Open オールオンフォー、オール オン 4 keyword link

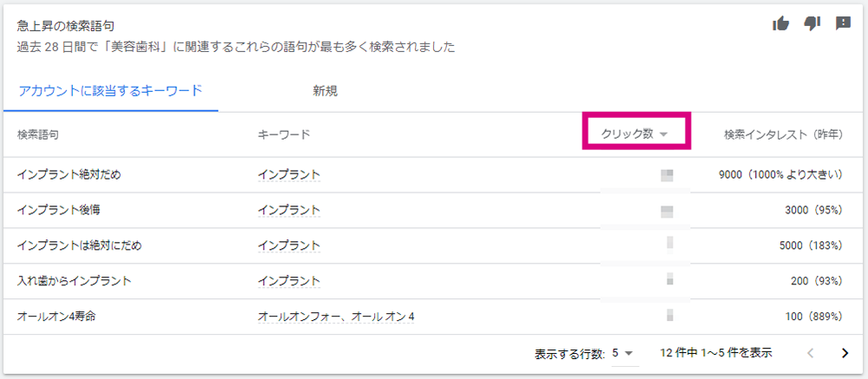[x=336, y=317]
